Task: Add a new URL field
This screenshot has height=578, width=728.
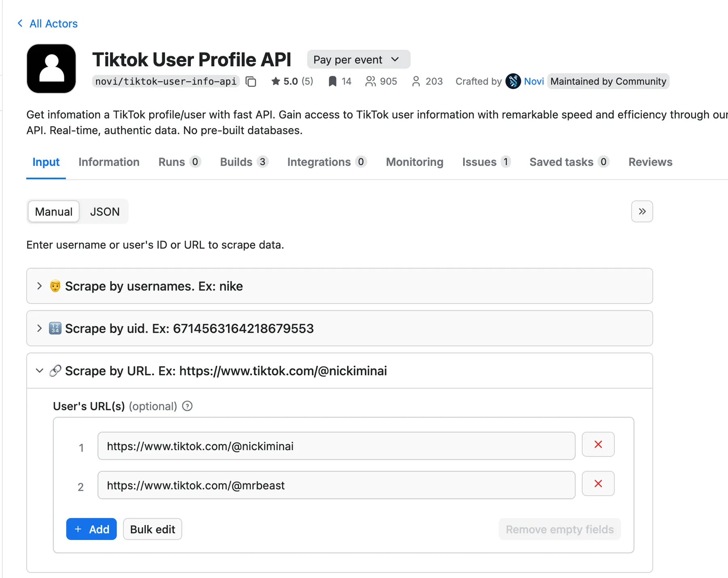Action: 91,529
